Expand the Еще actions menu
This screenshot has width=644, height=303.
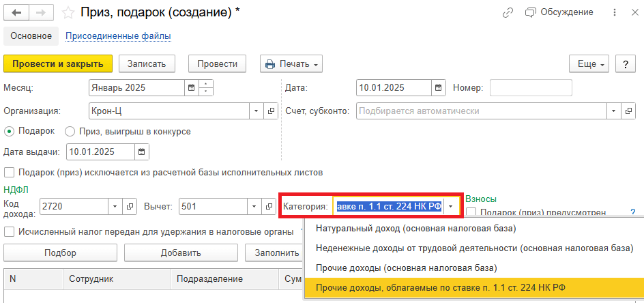591,63
